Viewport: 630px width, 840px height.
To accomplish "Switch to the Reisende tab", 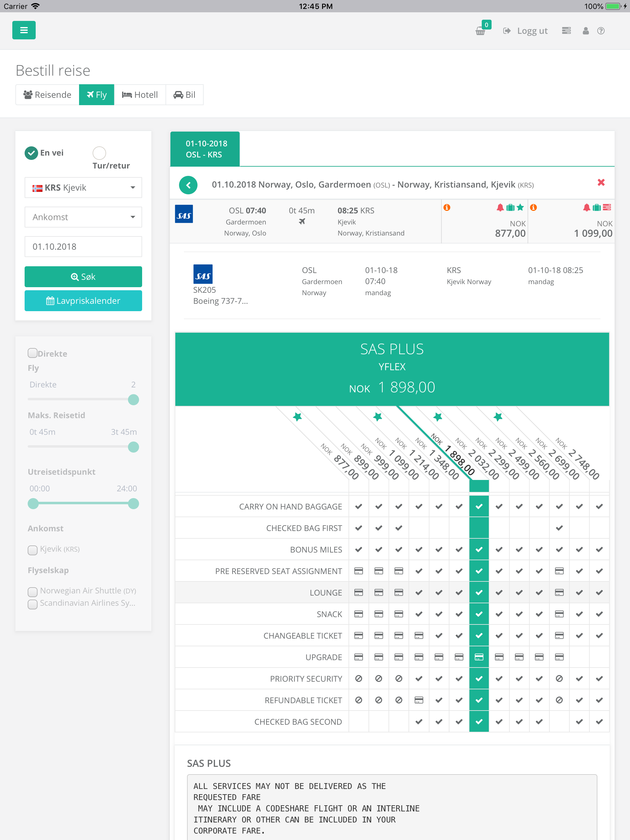I will point(47,95).
